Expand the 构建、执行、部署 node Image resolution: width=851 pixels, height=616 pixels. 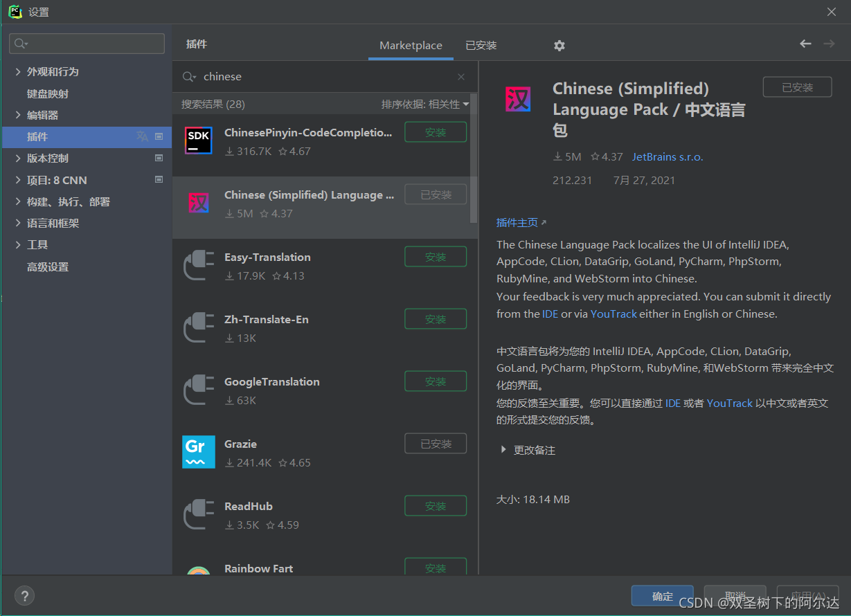click(18, 202)
